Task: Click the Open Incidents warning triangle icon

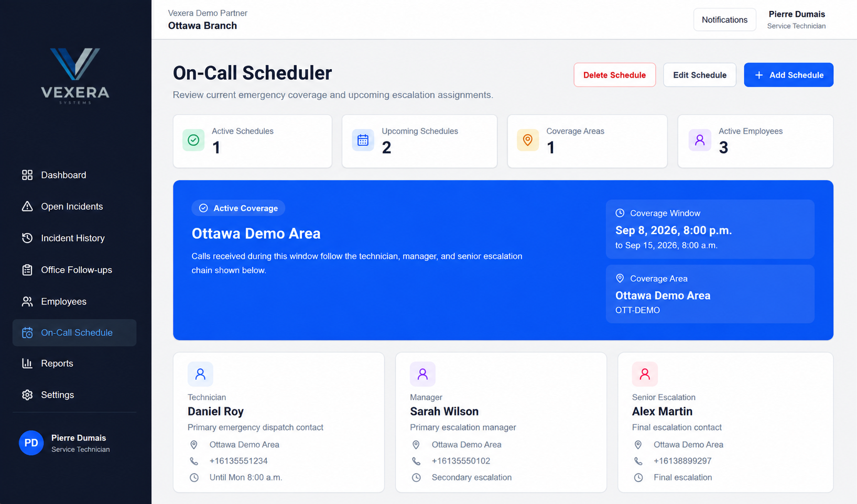Action: pos(27,206)
